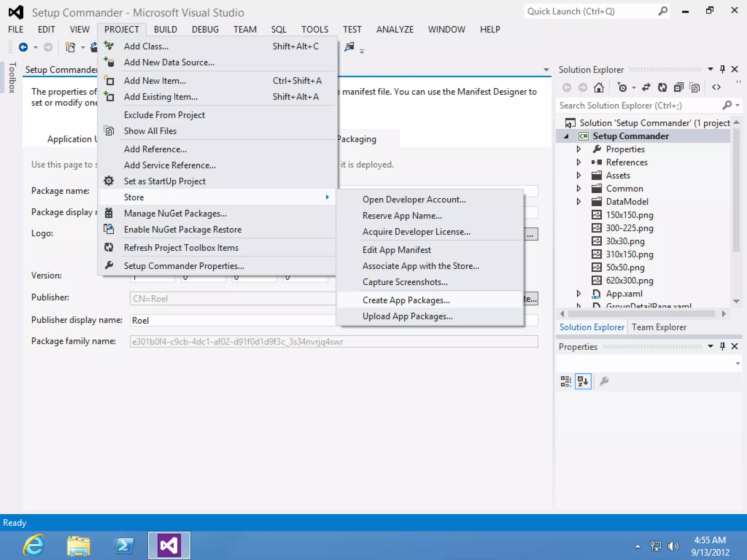The image size is (747, 560).
Task: Click the View Code angle brackets icon
Action: (x=716, y=87)
